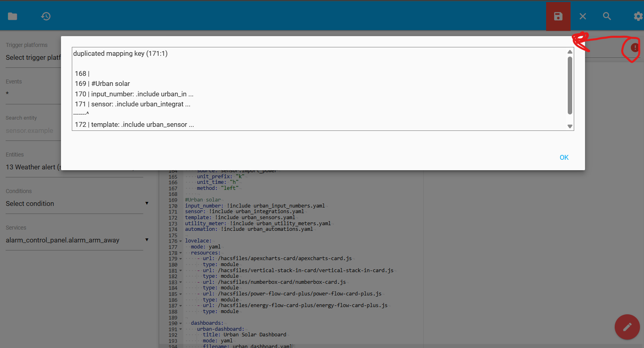Click the red Save file icon
Screen dimensions: 644x348
coord(558,16)
